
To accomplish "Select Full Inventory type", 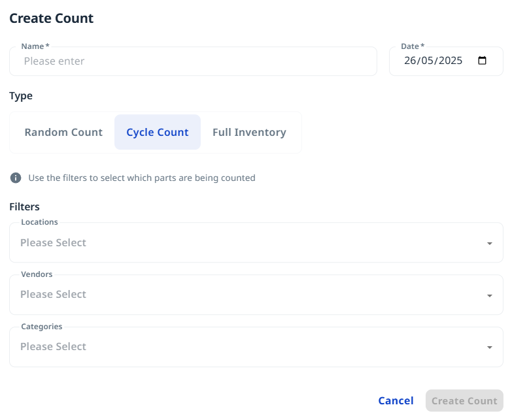I will 249,132.
